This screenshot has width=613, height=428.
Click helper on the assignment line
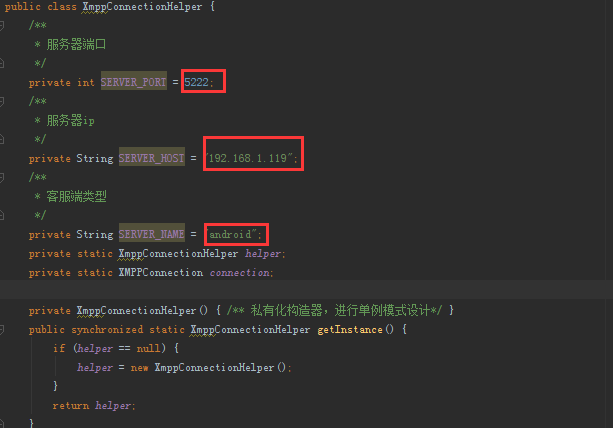(x=95, y=368)
